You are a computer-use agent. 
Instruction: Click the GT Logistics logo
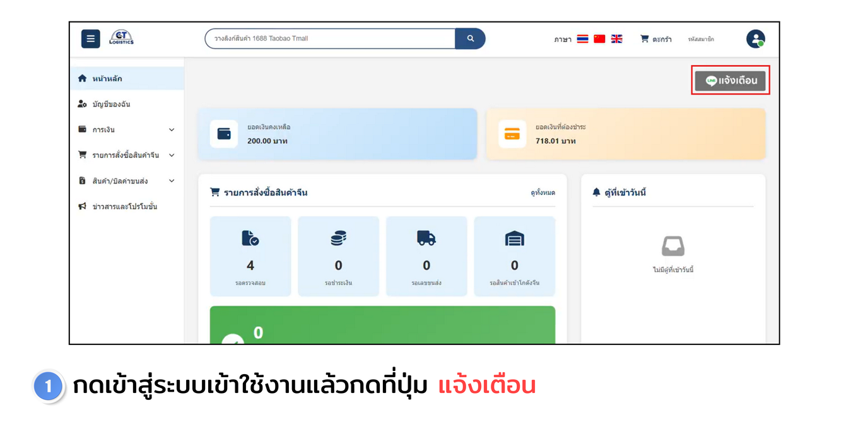[121, 38]
